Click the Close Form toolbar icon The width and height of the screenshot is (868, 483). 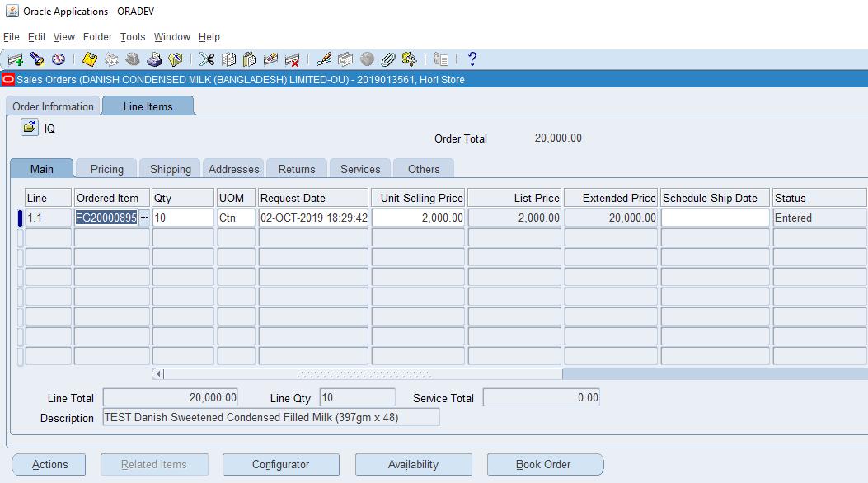(176, 59)
